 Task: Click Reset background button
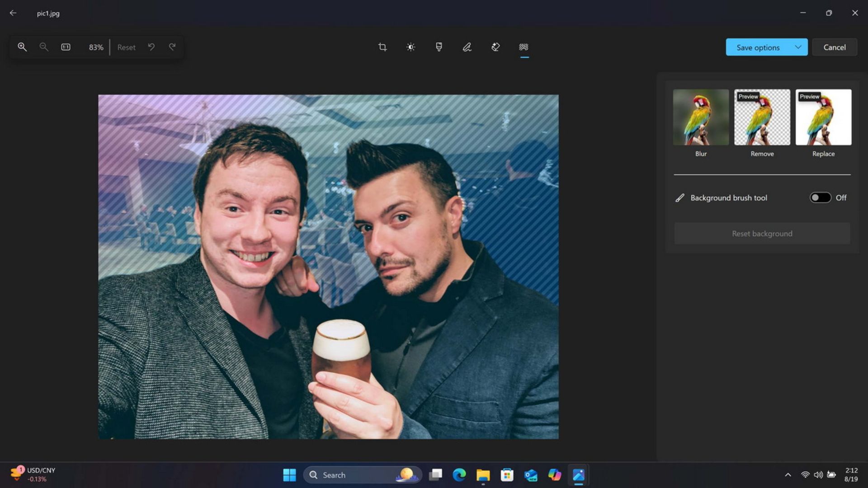pyautogui.click(x=762, y=232)
